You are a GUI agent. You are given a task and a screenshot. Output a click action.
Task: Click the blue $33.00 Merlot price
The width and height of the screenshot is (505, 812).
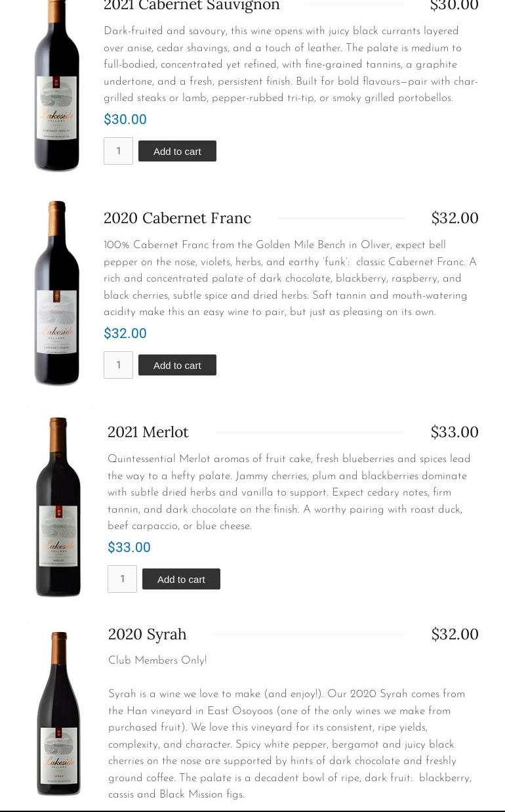click(x=129, y=547)
